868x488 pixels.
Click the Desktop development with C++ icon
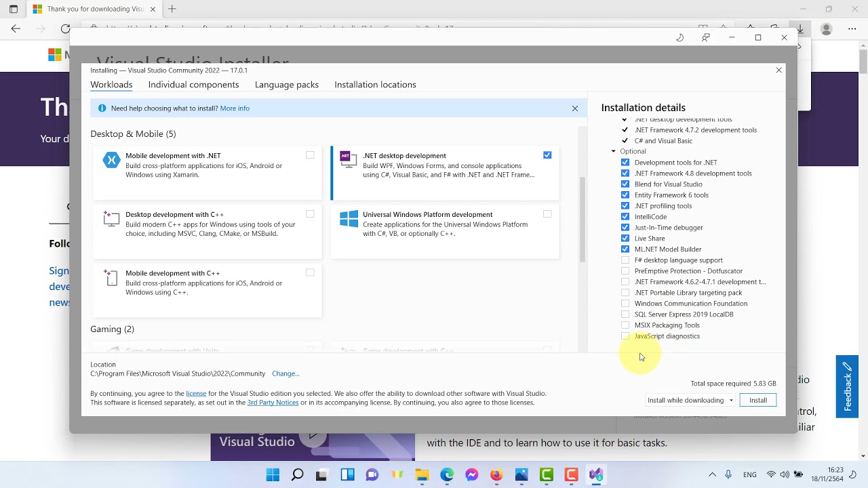pyautogui.click(x=111, y=219)
